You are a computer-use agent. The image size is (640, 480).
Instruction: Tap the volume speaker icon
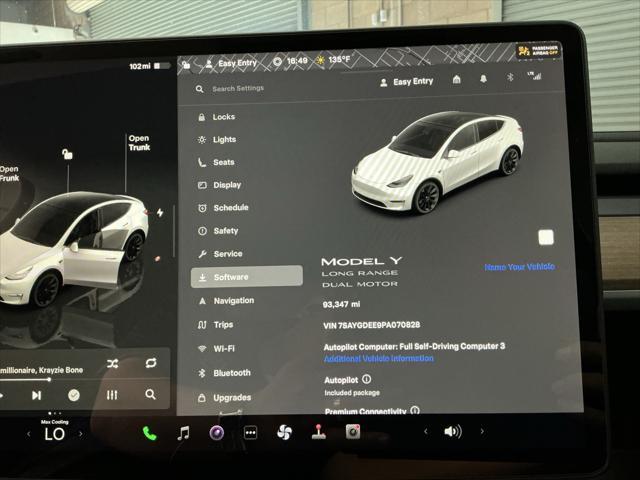453,431
